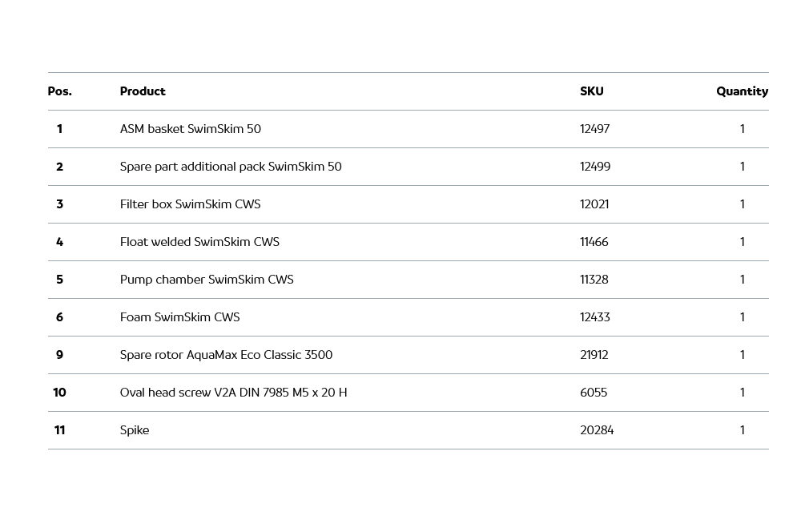Click the Quantity column header
This screenshot has height=532, width=801.
(742, 91)
